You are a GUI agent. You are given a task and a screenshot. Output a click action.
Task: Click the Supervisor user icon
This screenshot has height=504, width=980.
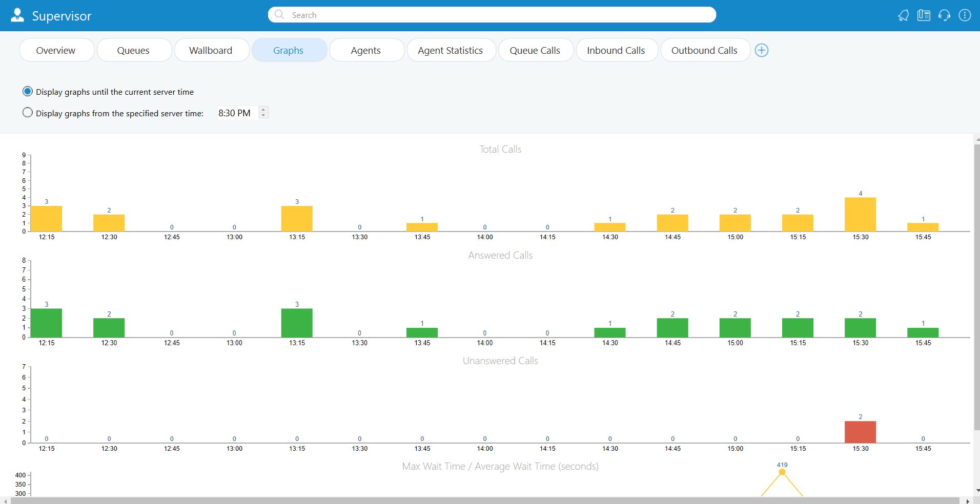[17, 15]
